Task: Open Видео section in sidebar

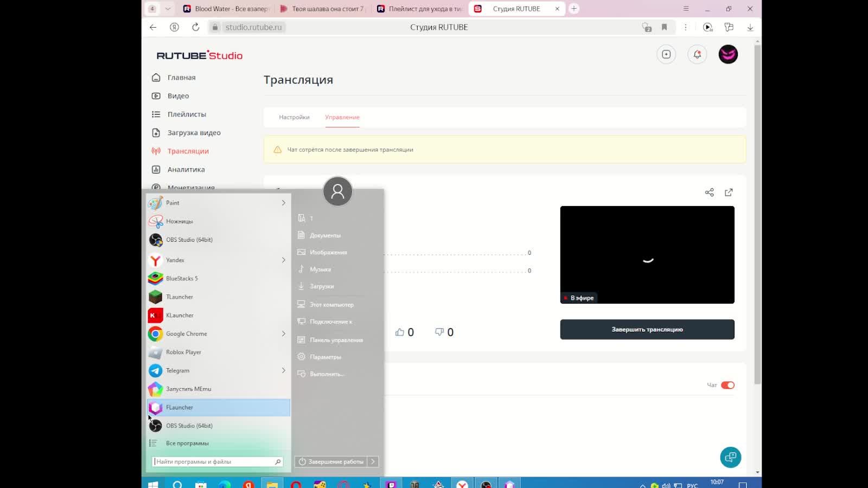Action: coord(178,96)
